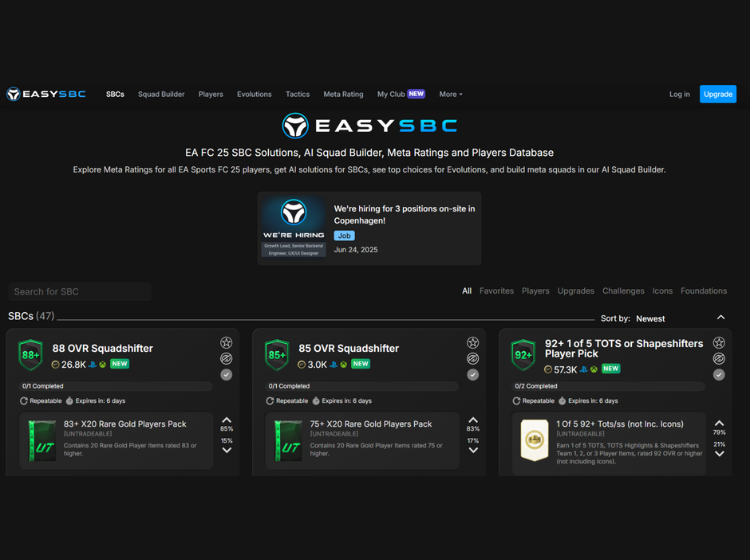
Task: Click the 85+ green shield badge
Action: coord(277,355)
